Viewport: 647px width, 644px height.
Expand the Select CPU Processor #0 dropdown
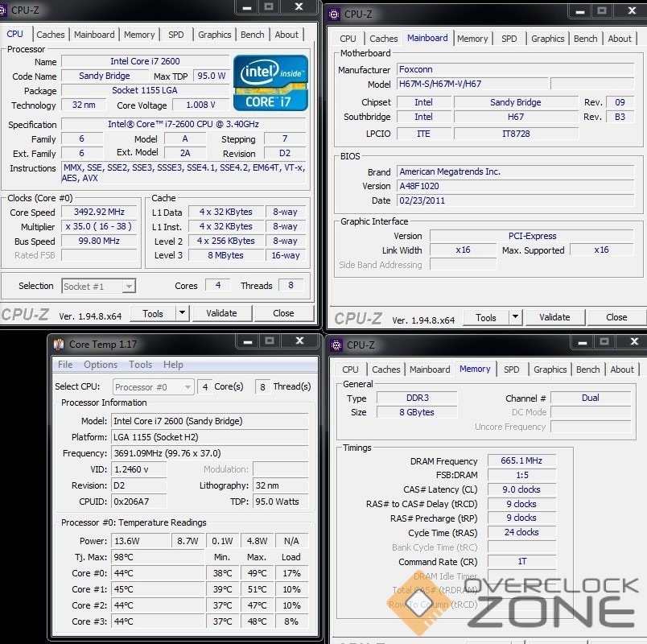[153, 387]
